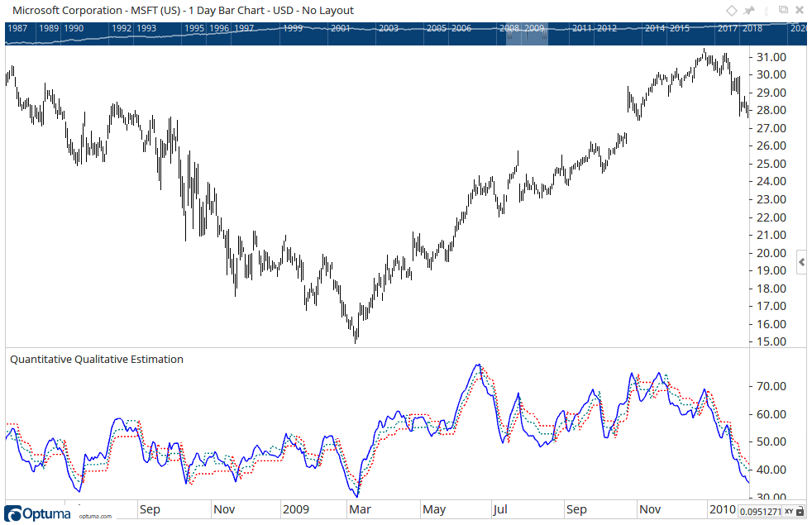Click the 2010 label on date axis
Image resolution: width=812 pixels, height=525 pixels.
coord(722,509)
